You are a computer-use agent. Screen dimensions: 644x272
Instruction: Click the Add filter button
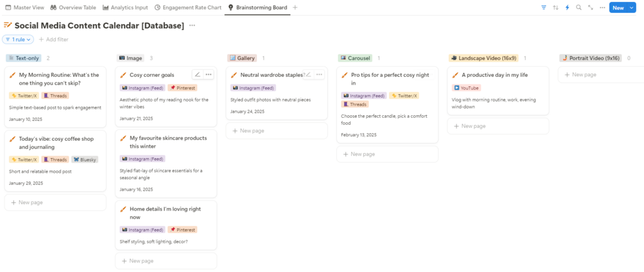[x=54, y=40]
